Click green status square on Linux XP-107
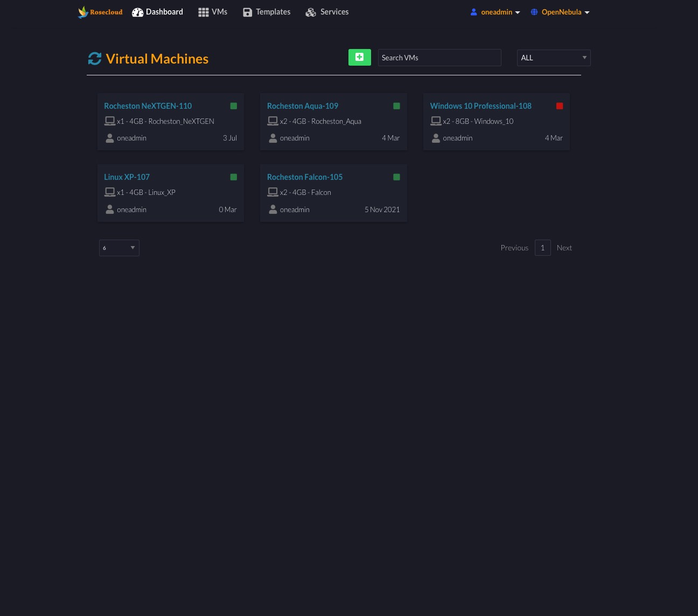The width and height of the screenshot is (698, 616). (234, 177)
